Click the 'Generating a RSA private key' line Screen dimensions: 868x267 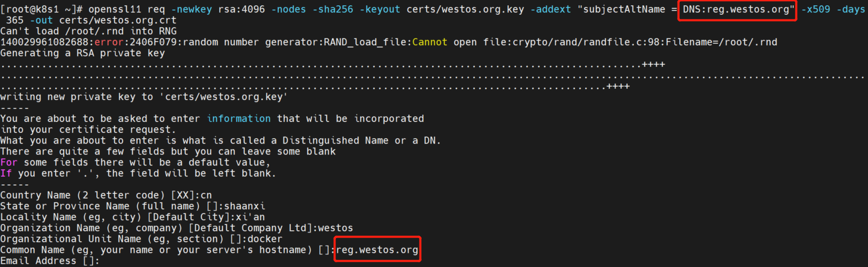(x=83, y=53)
